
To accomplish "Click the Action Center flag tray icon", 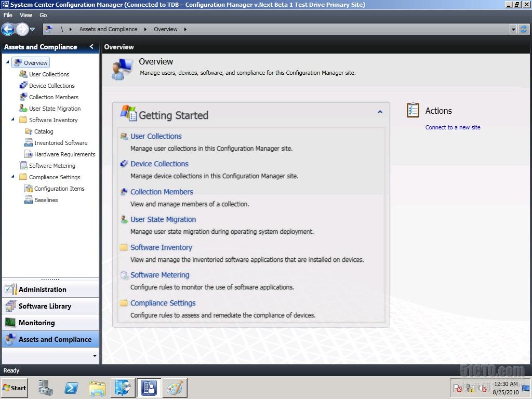I will tap(457, 388).
